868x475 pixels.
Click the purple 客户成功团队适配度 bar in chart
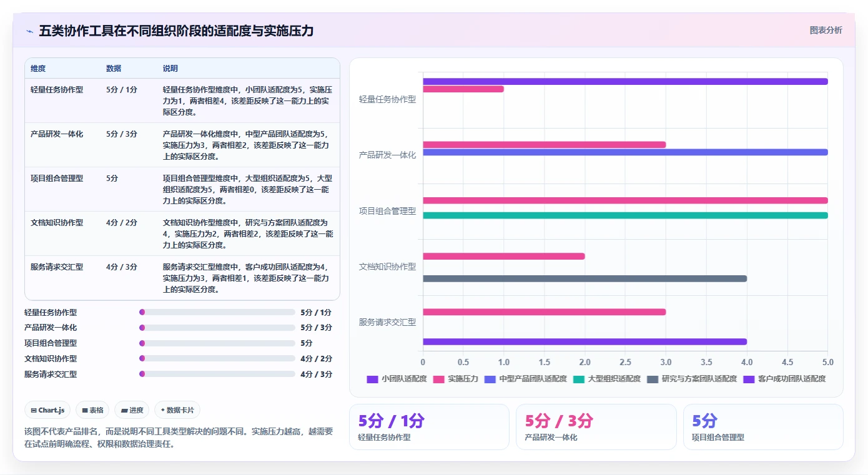[584, 341]
